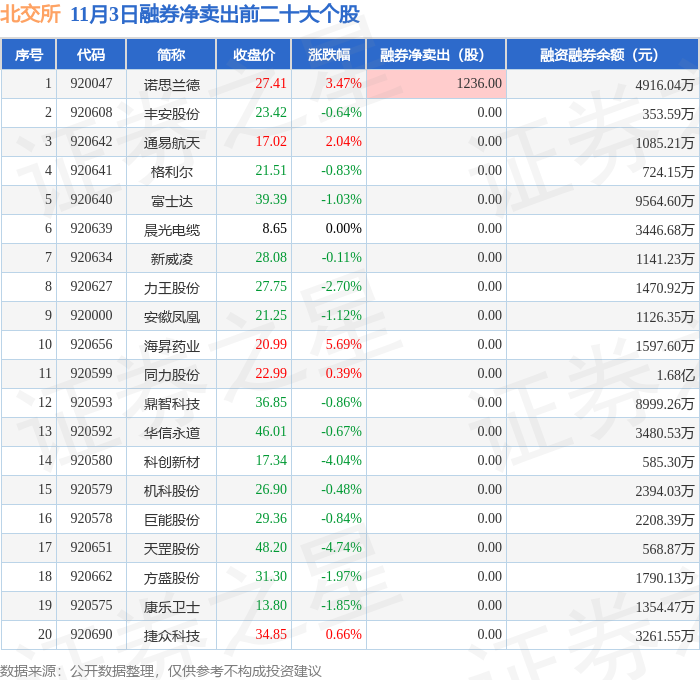The width and height of the screenshot is (700, 680).
Task: Click the 涨跌幅 column header
Action: [x=329, y=54]
